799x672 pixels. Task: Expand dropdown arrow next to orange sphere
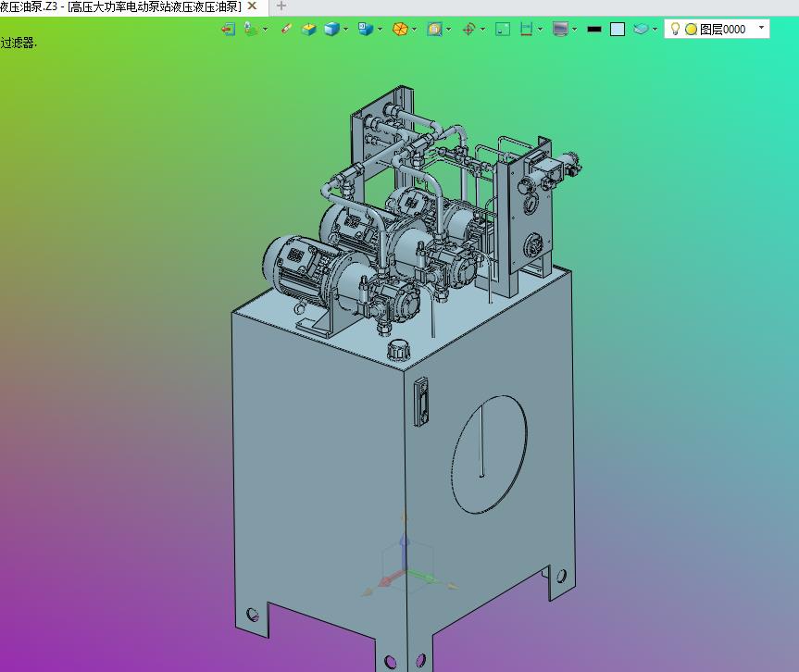coord(415,29)
